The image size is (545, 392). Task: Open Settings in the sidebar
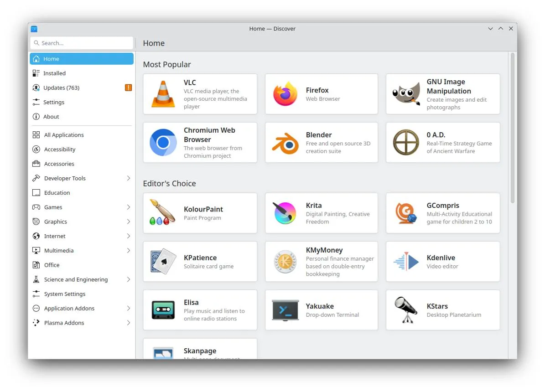tap(82, 102)
